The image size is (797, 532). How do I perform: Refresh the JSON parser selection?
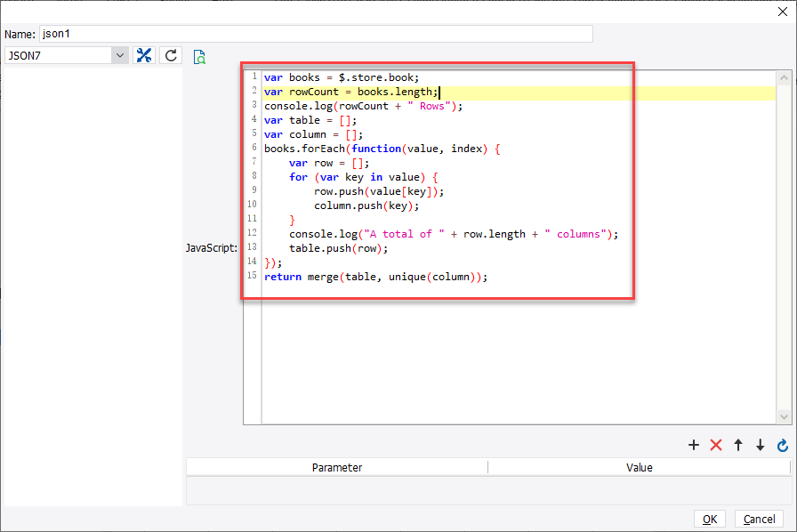[169, 54]
